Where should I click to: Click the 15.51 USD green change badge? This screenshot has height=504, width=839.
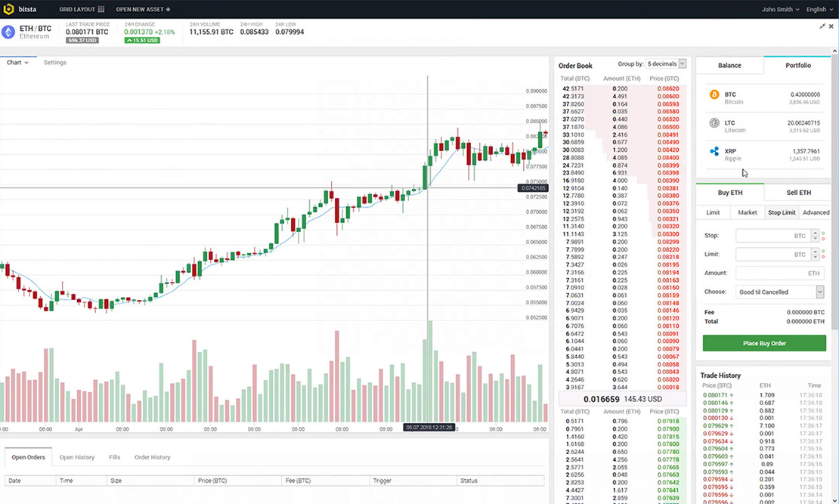click(x=142, y=40)
